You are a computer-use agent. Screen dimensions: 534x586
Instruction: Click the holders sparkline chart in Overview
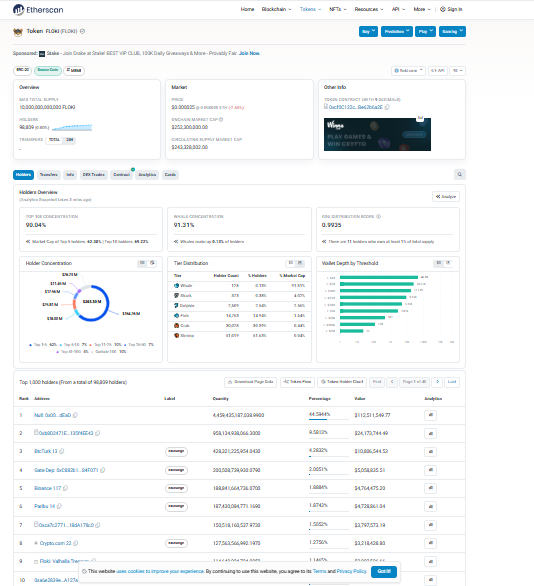72,127
